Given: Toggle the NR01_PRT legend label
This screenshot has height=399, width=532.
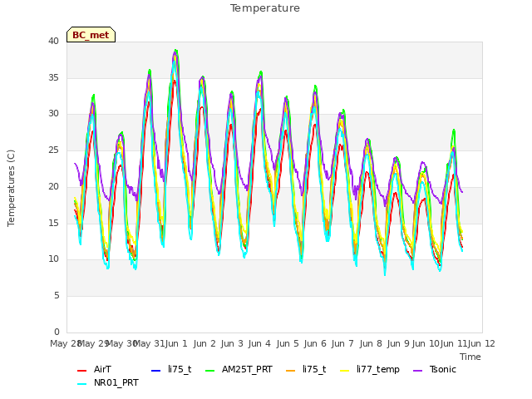Looking at the screenshot, I should [116, 383].
